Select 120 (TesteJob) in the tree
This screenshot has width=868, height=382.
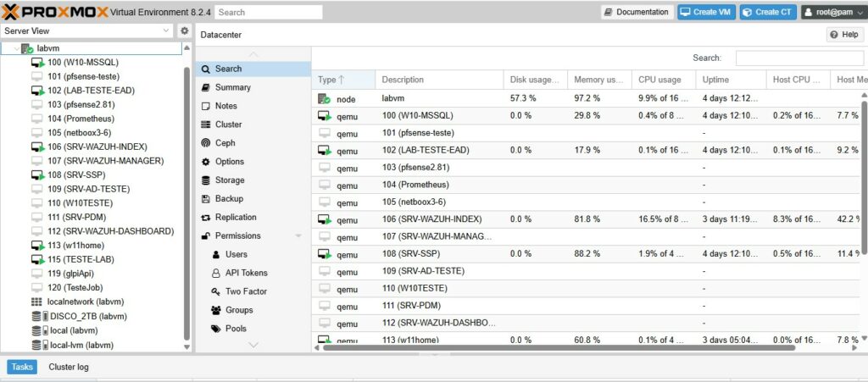(x=75, y=287)
